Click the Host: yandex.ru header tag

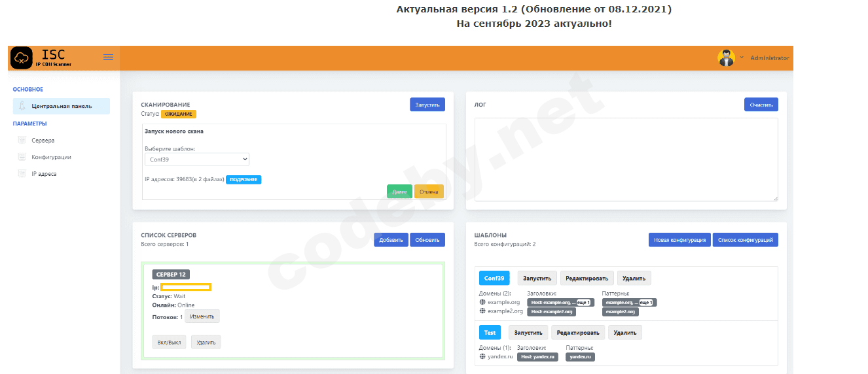537,357
